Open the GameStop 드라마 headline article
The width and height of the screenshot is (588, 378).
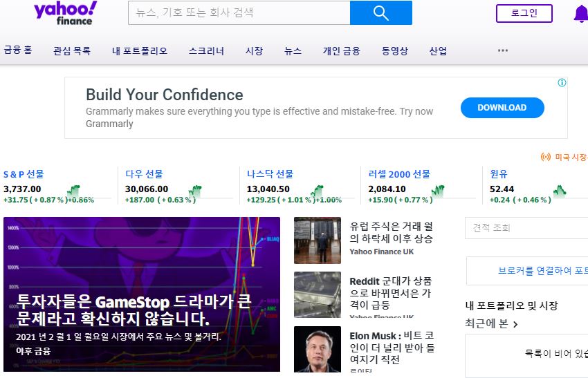pyautogui.click(x=134, y=310)
